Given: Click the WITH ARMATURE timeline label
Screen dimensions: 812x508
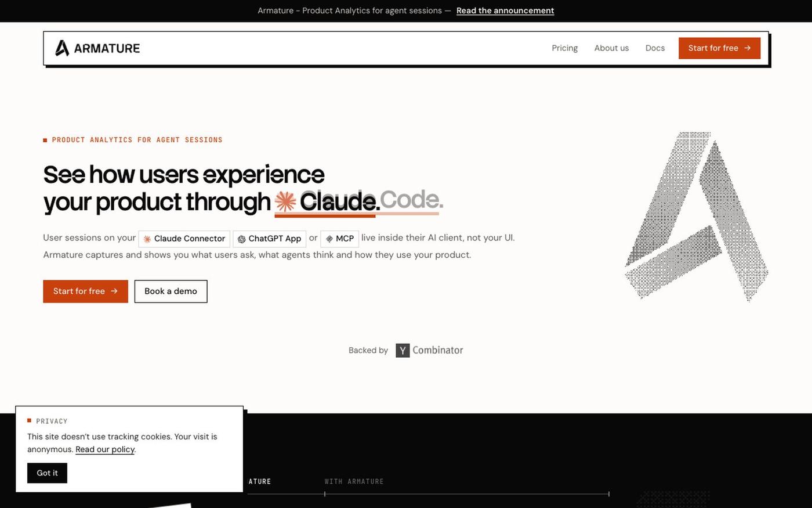Looking at the screenshot, I should pos(354,481).
